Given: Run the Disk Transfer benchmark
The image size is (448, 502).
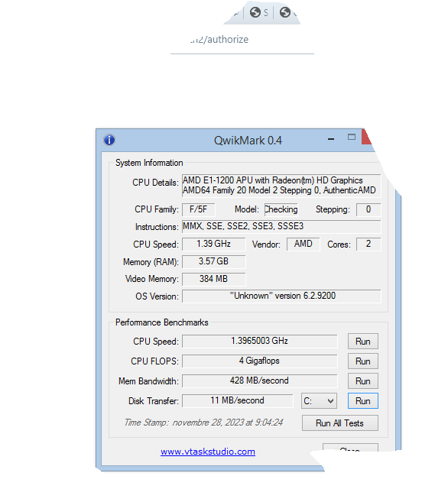Looking at the screenshot, I should pos(363,401).
